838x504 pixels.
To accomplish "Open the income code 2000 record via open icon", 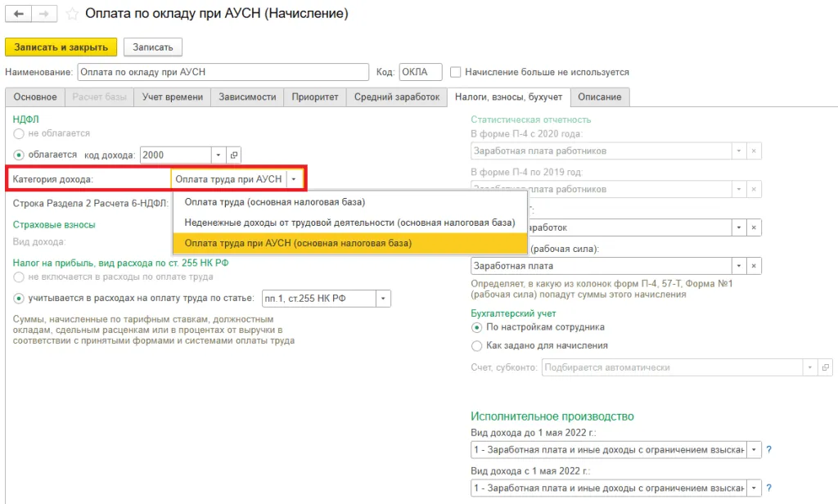I will coord(233,155).
